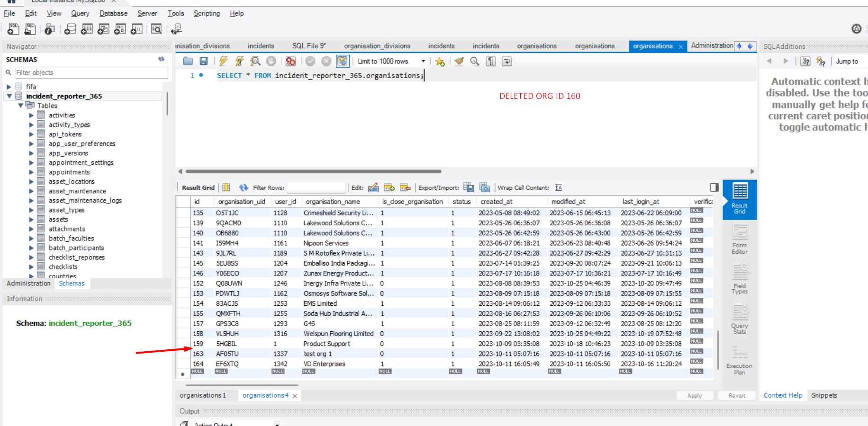Toggle autocommit mode button
Screen dimensions: 868x426
pos(343,61)
